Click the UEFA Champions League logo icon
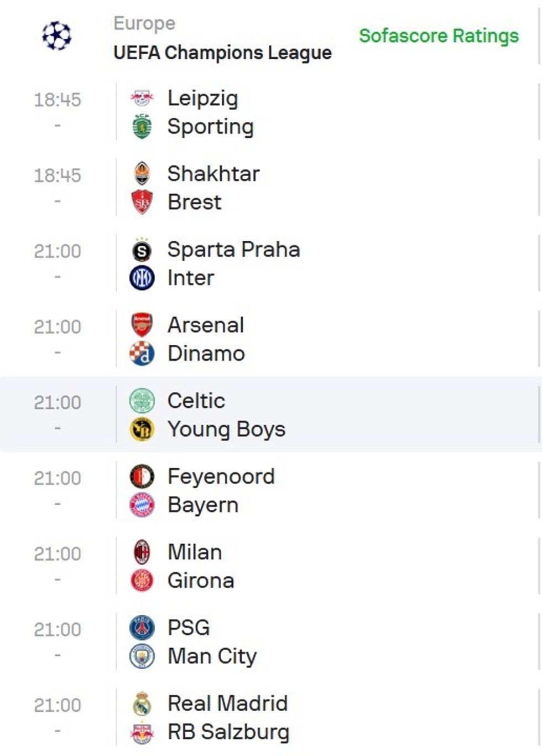Image resolution: width=542 pixels, height=756 pixels. (x=57, y=36)
